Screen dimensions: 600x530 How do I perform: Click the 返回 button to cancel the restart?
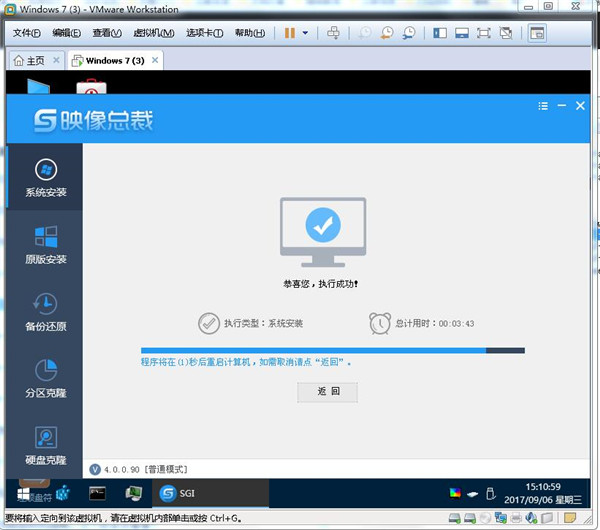pos(328,391)
